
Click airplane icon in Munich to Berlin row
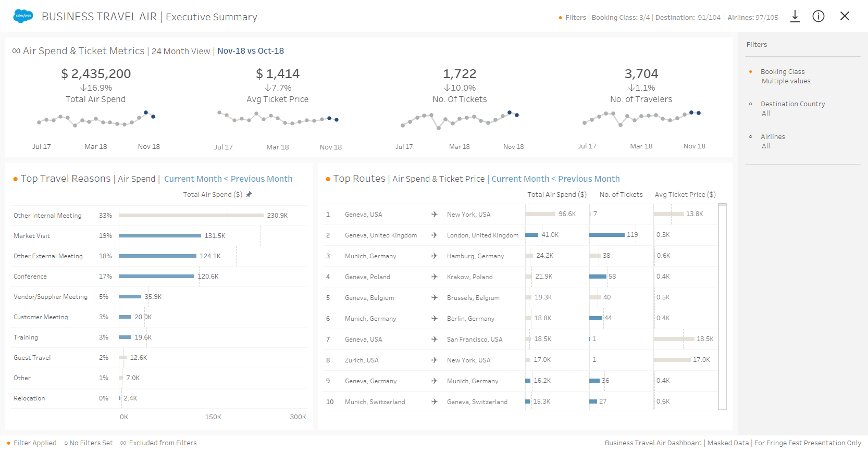[434, 319]
